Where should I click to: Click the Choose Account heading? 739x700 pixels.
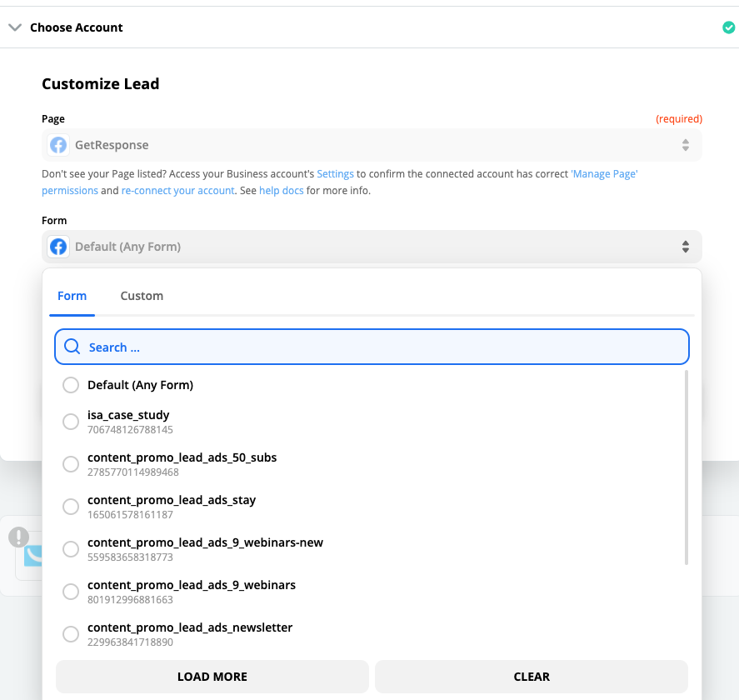tap(77, 27)
